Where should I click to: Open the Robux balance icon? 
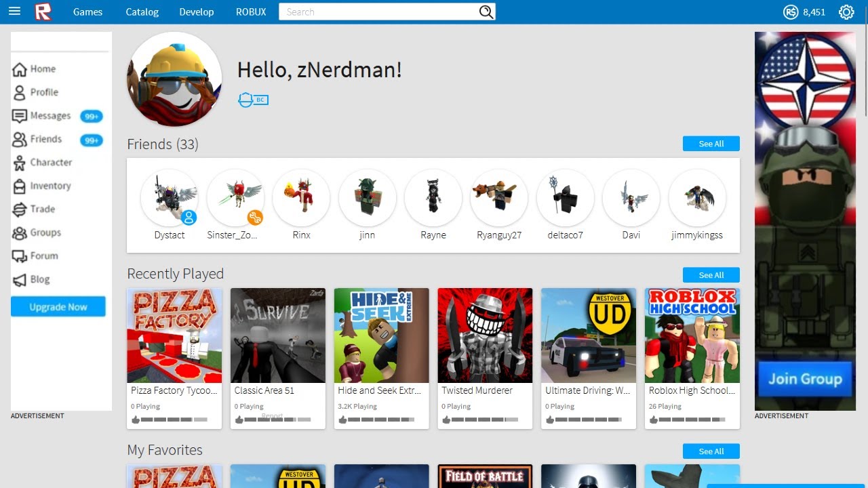click(791, 12)
